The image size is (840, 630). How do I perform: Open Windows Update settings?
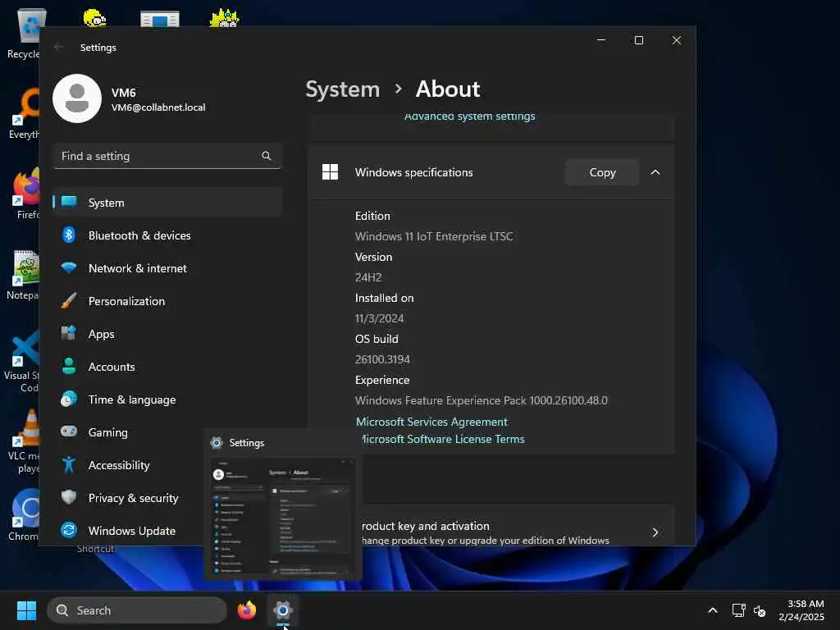pyautogui.click(x=129, y=531)
